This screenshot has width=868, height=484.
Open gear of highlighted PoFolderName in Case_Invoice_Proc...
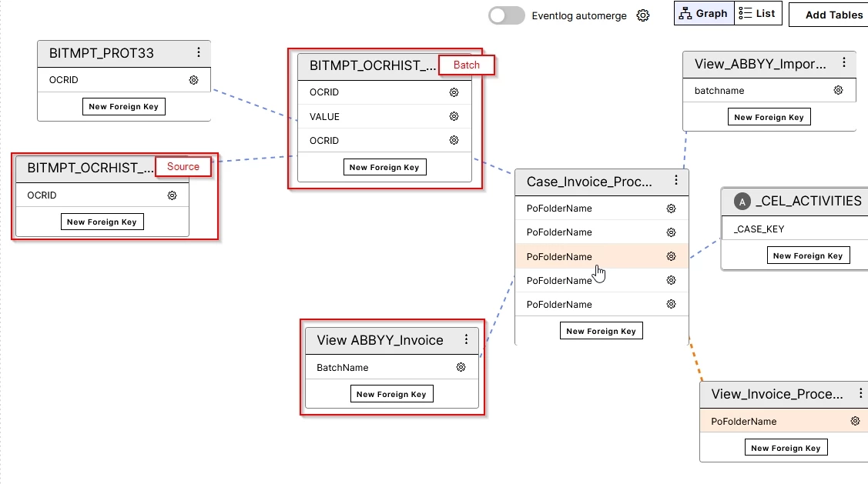(671, 257)
